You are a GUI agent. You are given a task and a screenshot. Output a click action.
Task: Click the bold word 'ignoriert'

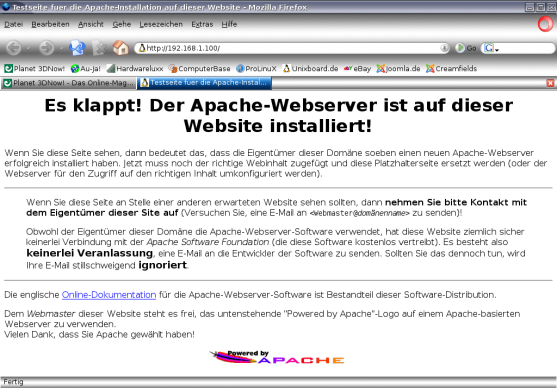(163, 265)
